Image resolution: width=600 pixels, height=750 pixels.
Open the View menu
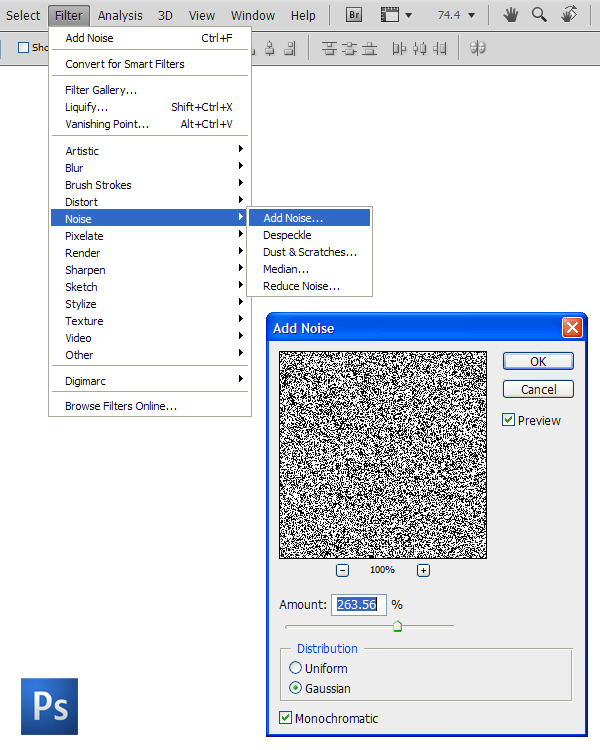[201, 15]
